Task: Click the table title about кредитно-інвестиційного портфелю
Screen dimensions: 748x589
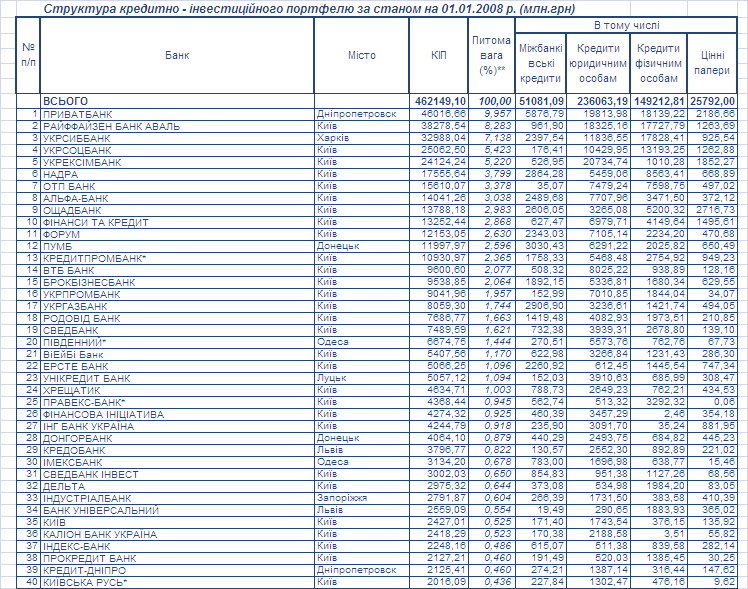Action: tap(309, 9)
